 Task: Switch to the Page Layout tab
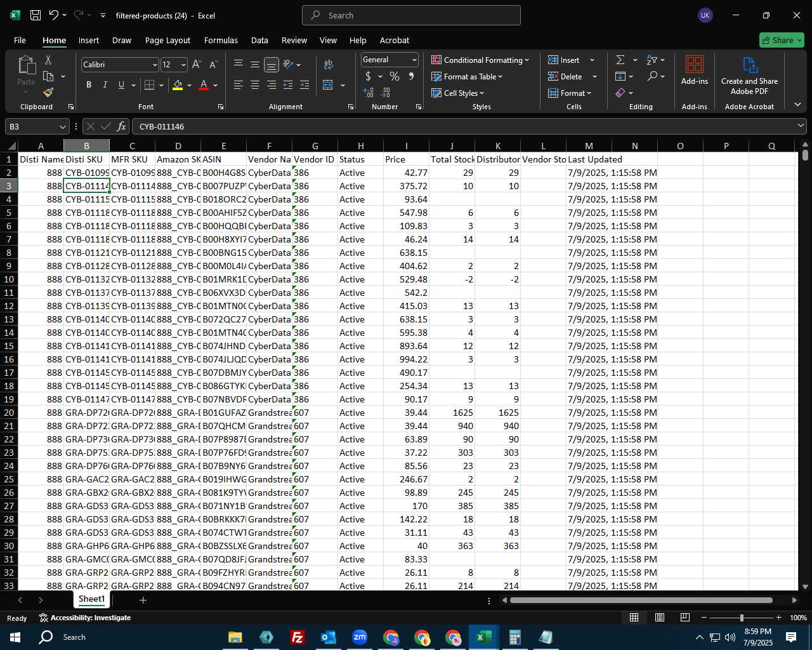point(167,40)
